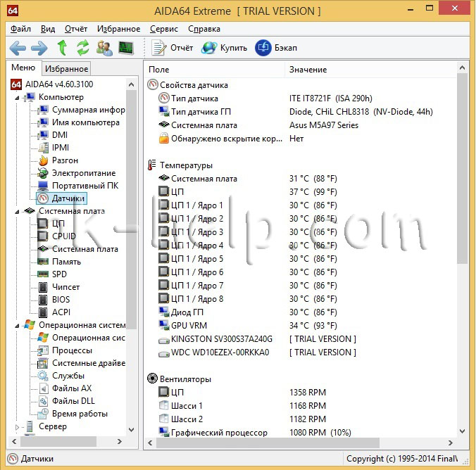Viewport: 476px width, 470px height.
Task: Select the WDC WD10EZEX-00RKKA0 drive row
Action: pos(301,352)
